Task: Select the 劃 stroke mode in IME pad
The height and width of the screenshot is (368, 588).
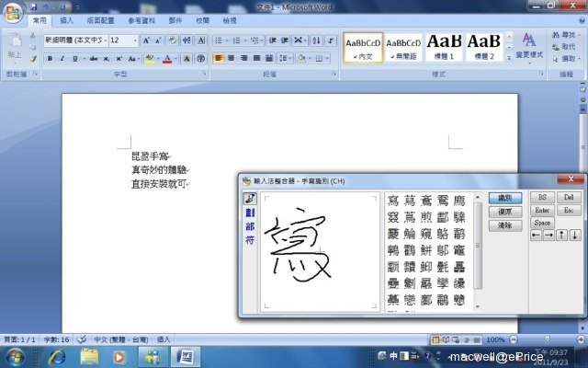Action: click(x=250, y=213)
